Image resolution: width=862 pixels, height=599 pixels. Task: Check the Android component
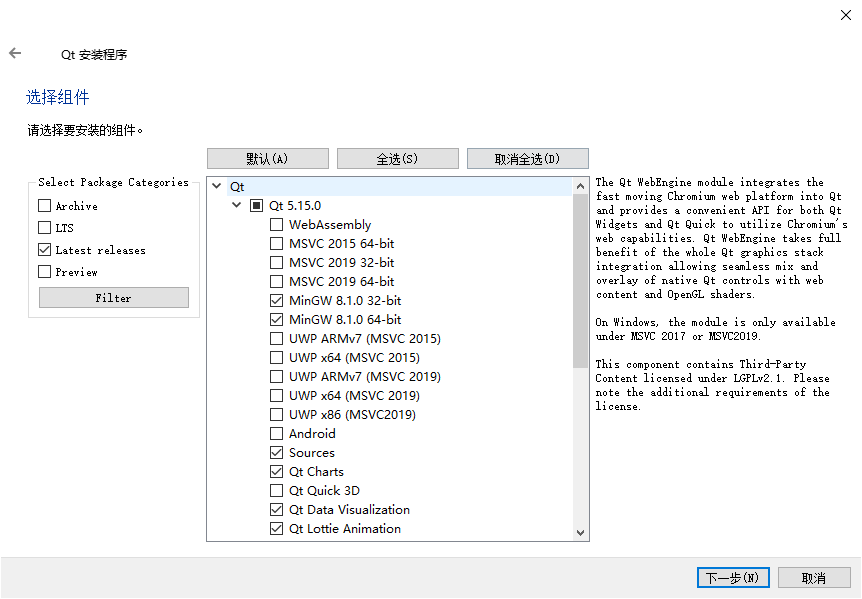[x=277, y=434]
